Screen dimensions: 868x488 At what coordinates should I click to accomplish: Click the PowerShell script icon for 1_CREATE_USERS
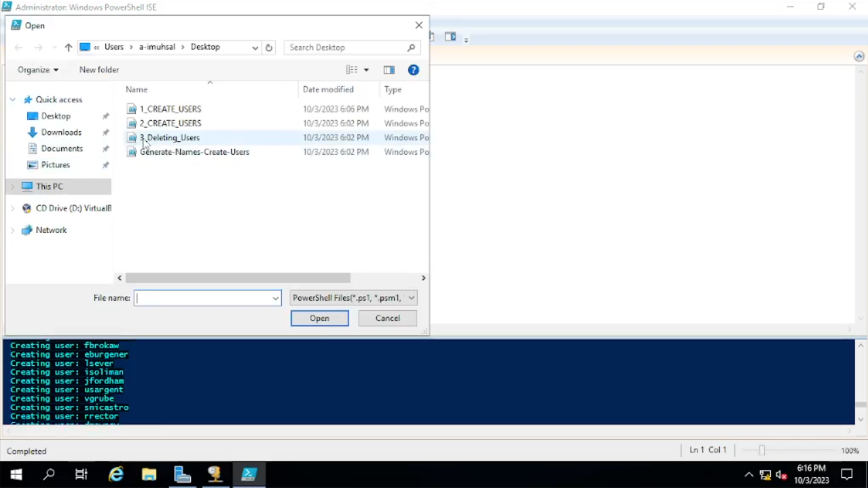[132, 109]
